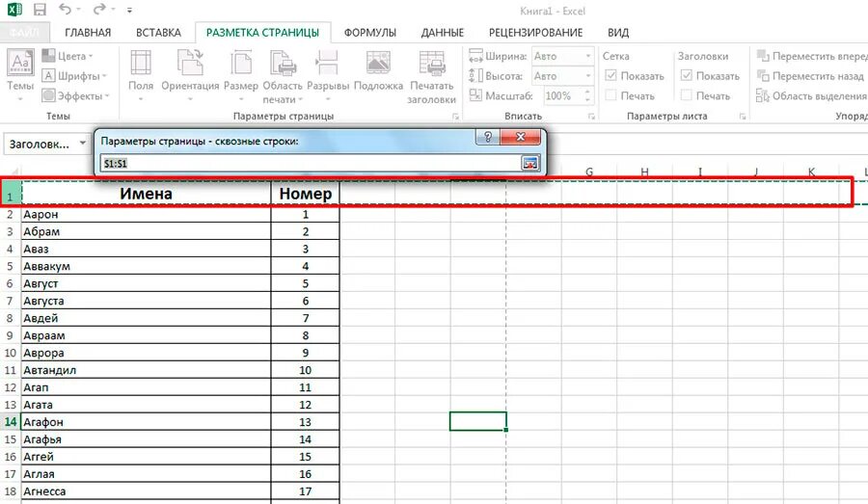The image size is (868, 504).
Task: Open the Fonts (Шрифты) theme menu
Action: pos(74,76)
